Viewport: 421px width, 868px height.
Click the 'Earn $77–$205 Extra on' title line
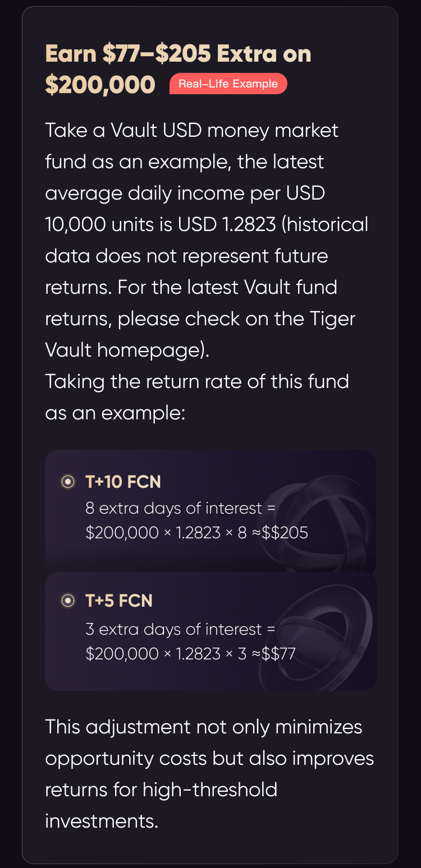179,54
